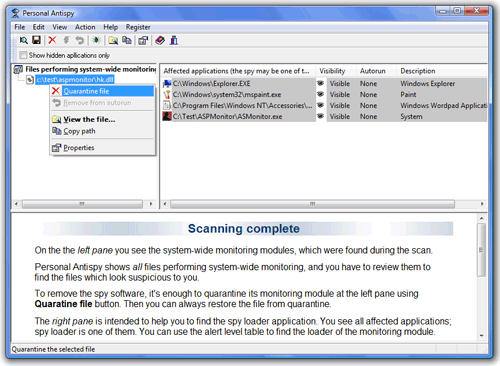Open the Help book toolbar icon
Screen dimensions: 500x366
point(160,40)
